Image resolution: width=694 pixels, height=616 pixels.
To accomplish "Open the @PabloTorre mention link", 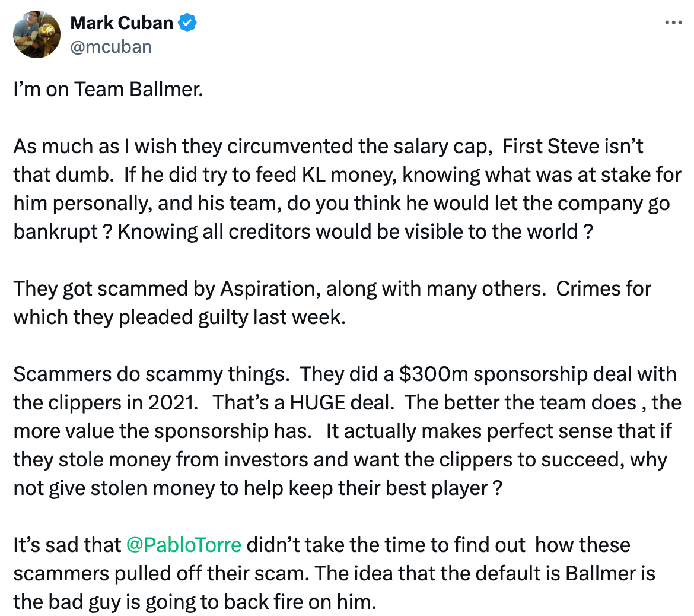I will (184, 545).
